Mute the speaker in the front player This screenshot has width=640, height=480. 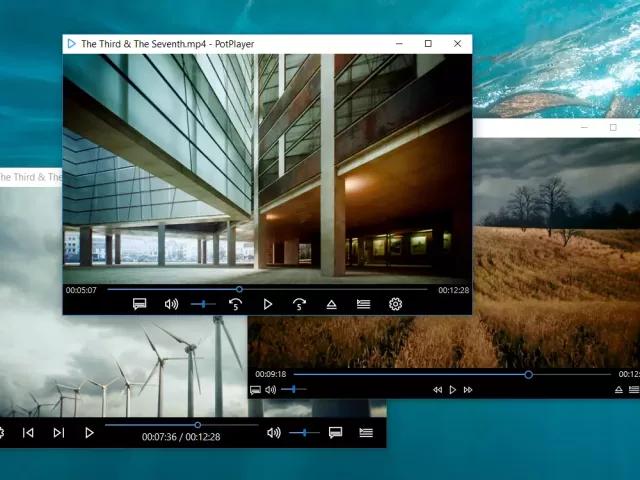click(x=171, y=304)
